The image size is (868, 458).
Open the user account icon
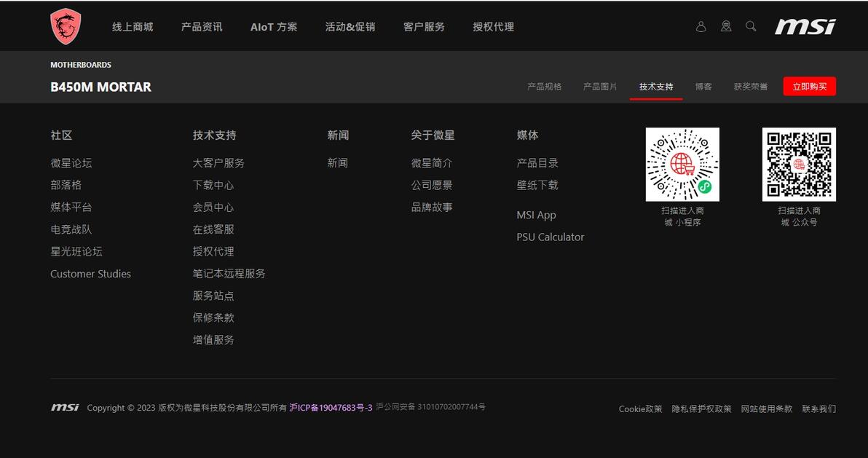coord(701,26)
